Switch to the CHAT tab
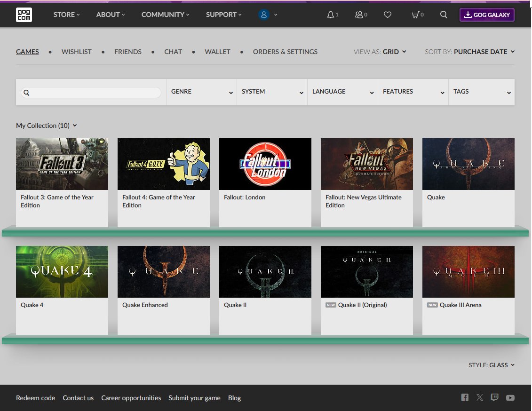Screen dimensions: 532x411 click(x=173, y=52)
